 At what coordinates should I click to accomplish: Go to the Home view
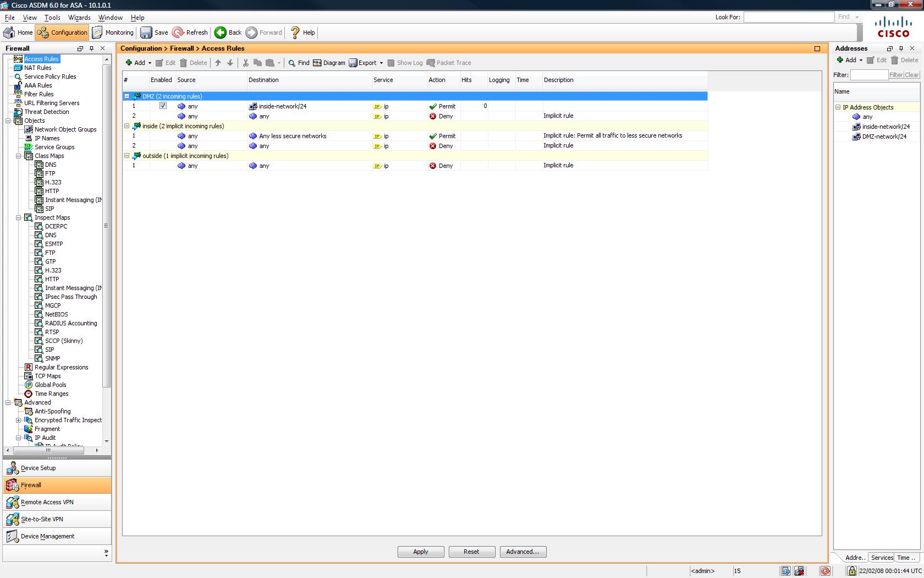(19, 32)
